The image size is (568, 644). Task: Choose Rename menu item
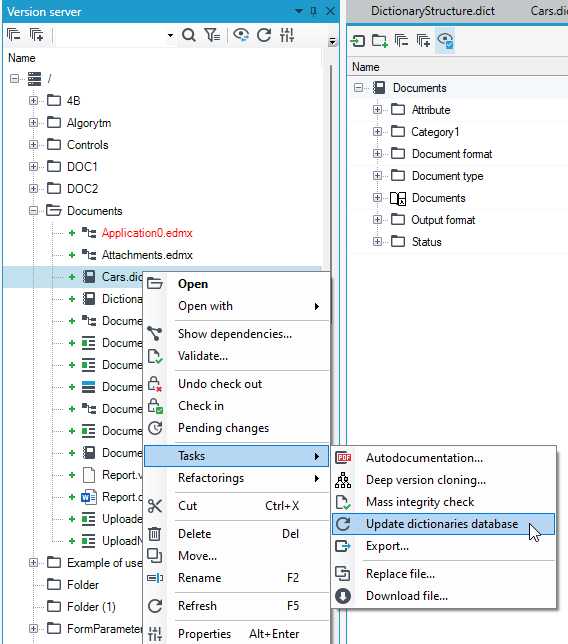click(x=237, y=578)
